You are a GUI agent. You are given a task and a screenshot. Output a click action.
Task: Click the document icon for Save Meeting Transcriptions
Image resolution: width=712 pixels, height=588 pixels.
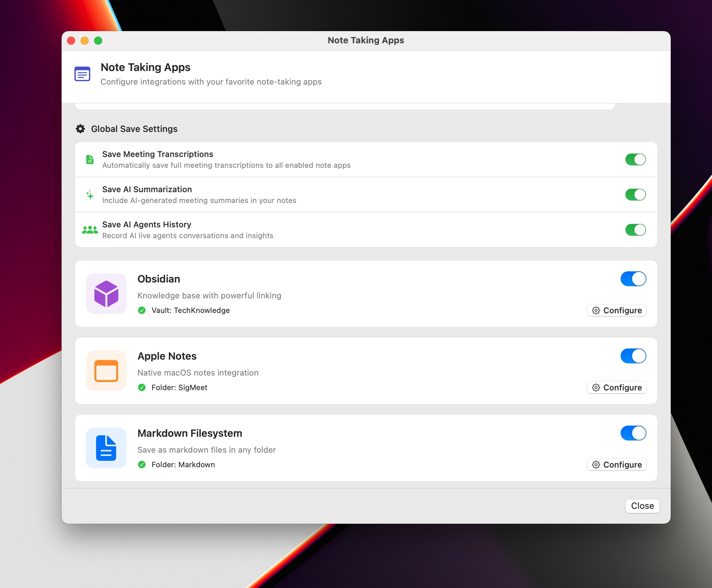tap(89, 159)
